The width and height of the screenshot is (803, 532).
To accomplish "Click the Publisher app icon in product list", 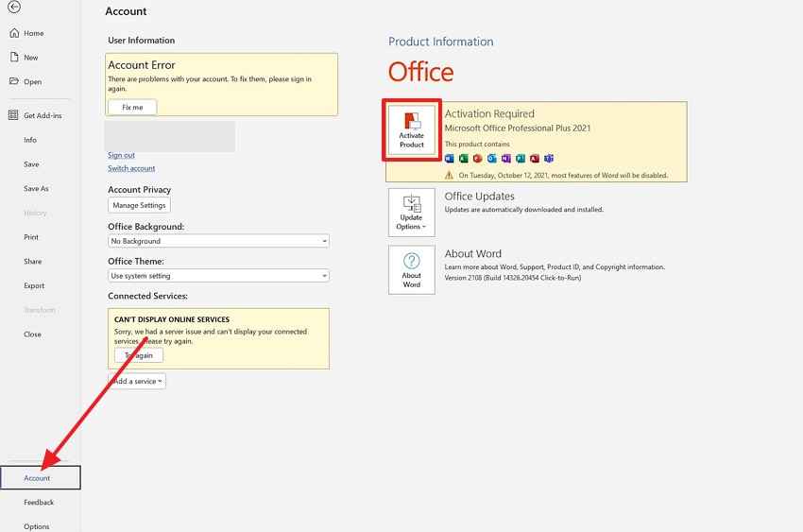I will (521, 158).
